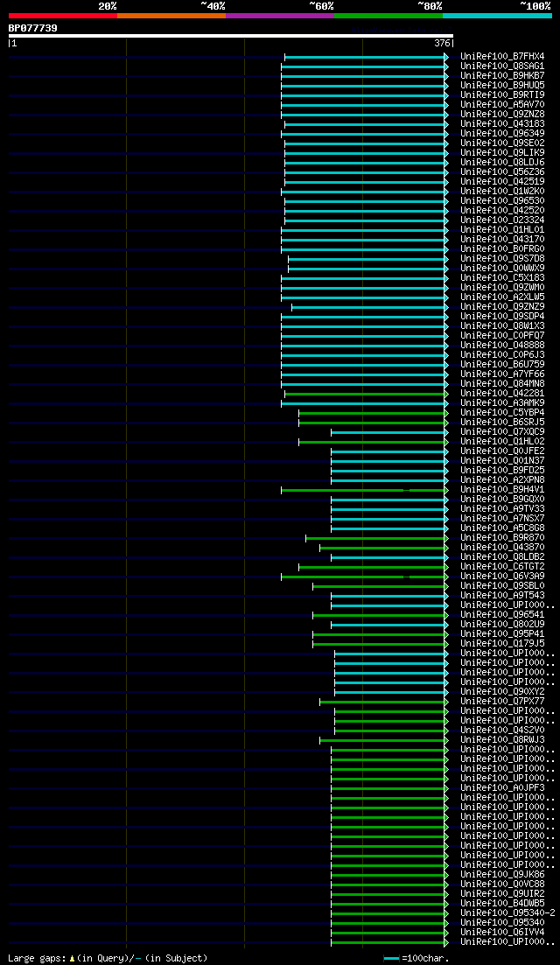
Task: Select the UniRef100_O23324 entry
Action: click(502, 220)
